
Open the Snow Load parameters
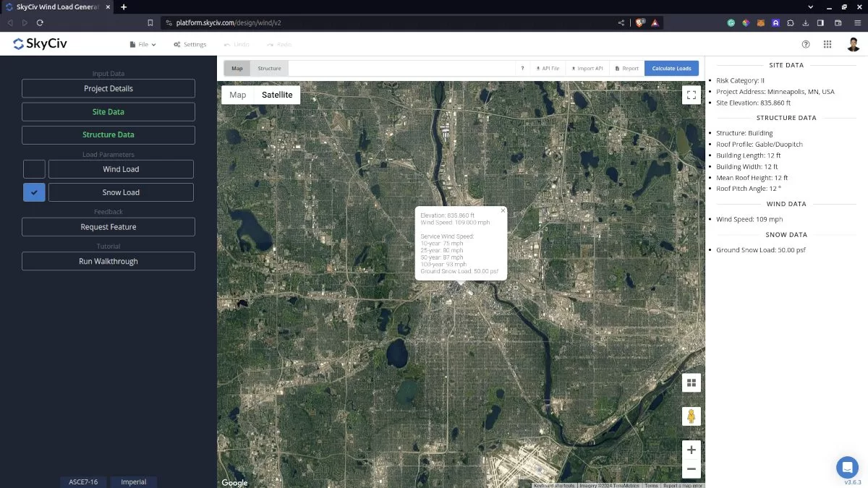click(121, 192)
